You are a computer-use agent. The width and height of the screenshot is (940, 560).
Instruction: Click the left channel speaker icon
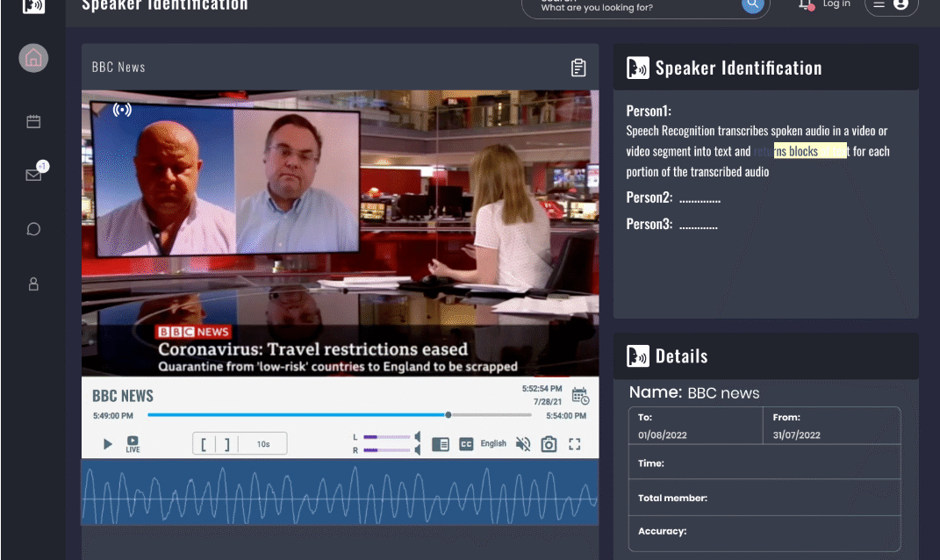click(x=418, y=437)
